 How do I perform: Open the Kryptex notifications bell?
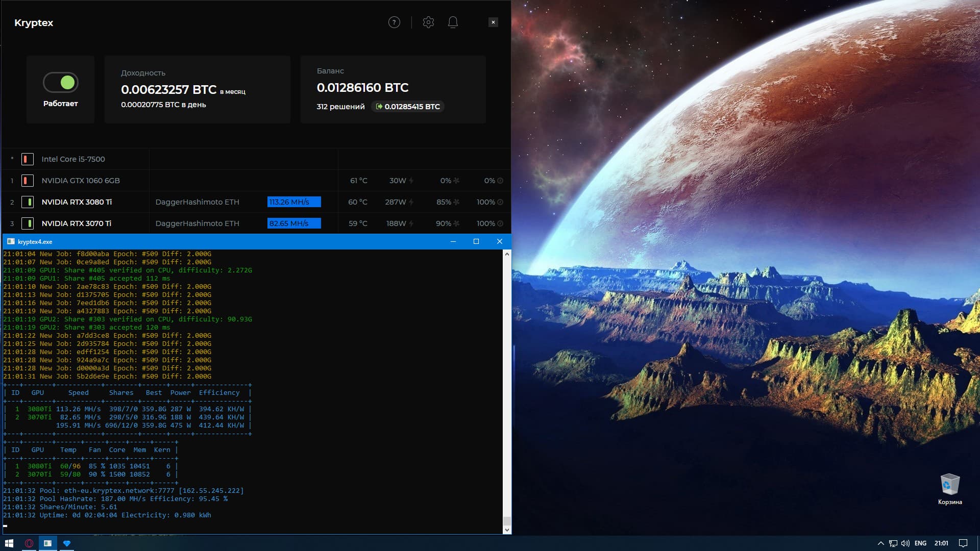(453, 22)
